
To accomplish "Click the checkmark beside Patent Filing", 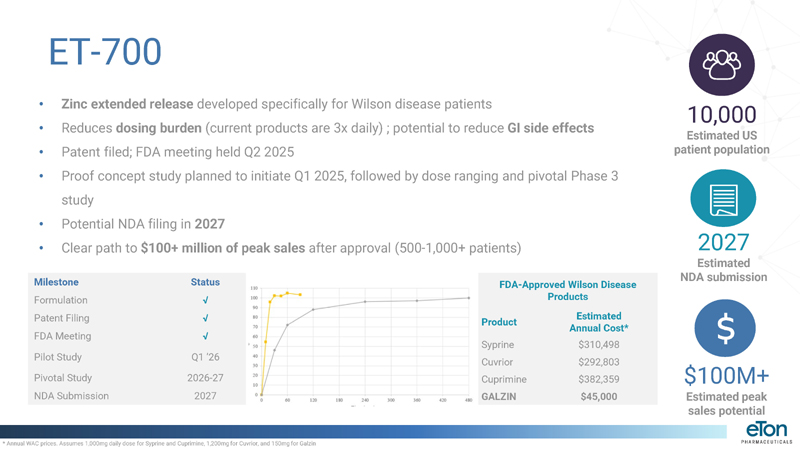I will 205,319.
